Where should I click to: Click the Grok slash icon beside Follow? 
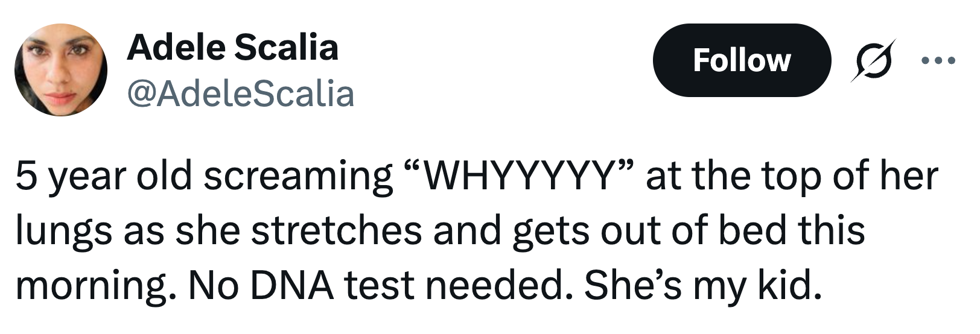tap(873, 60)
